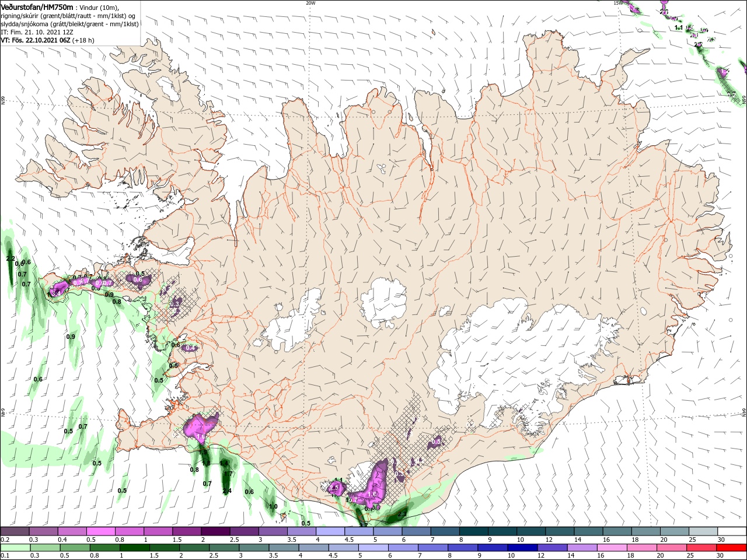The image size is (747, 560).
Task: Pick the light lavender 4 swatch, upper scale
Action: click(x=329, y=531)
